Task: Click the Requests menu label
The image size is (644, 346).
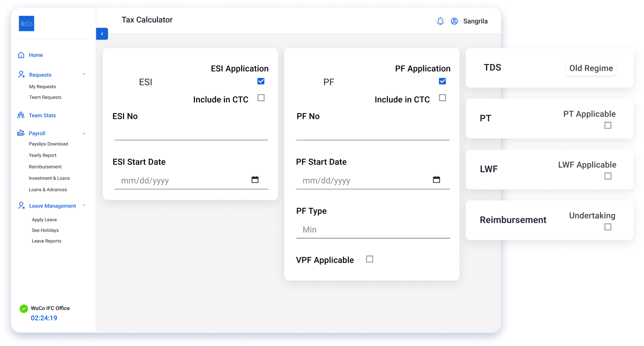Action: tap(40, 75)
